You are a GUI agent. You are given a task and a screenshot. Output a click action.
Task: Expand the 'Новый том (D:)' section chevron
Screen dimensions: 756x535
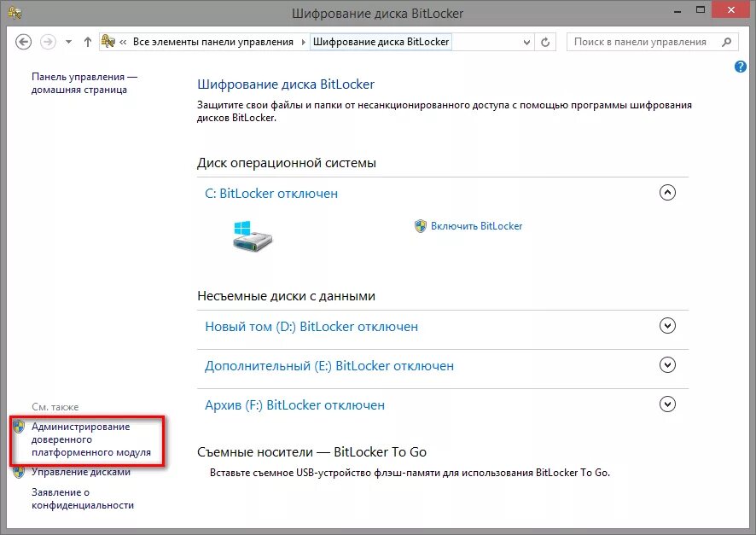(x=667, y=326)
